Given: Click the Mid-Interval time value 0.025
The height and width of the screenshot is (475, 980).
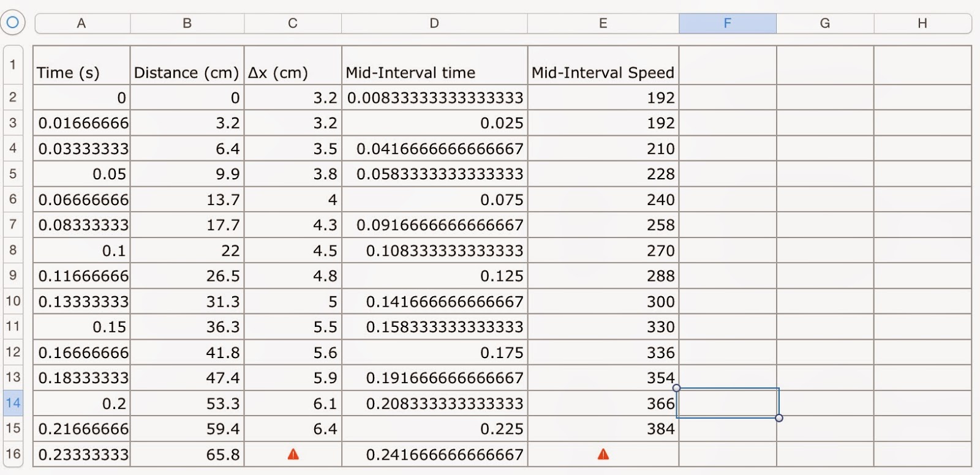Looking at the screenshot, I should click(x=434, y=122).
